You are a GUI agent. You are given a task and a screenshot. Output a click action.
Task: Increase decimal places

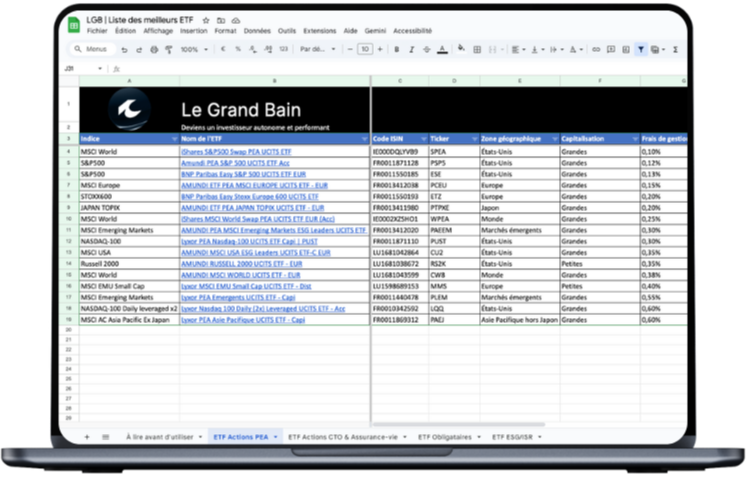point(268,49)
